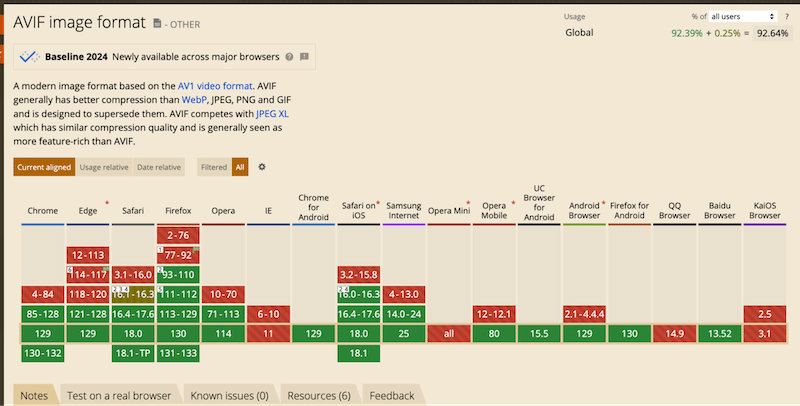Click the QQ Browser header
The height and width of the screenshot is (406, 800).
pyautogui.click(x=674, y=210)
